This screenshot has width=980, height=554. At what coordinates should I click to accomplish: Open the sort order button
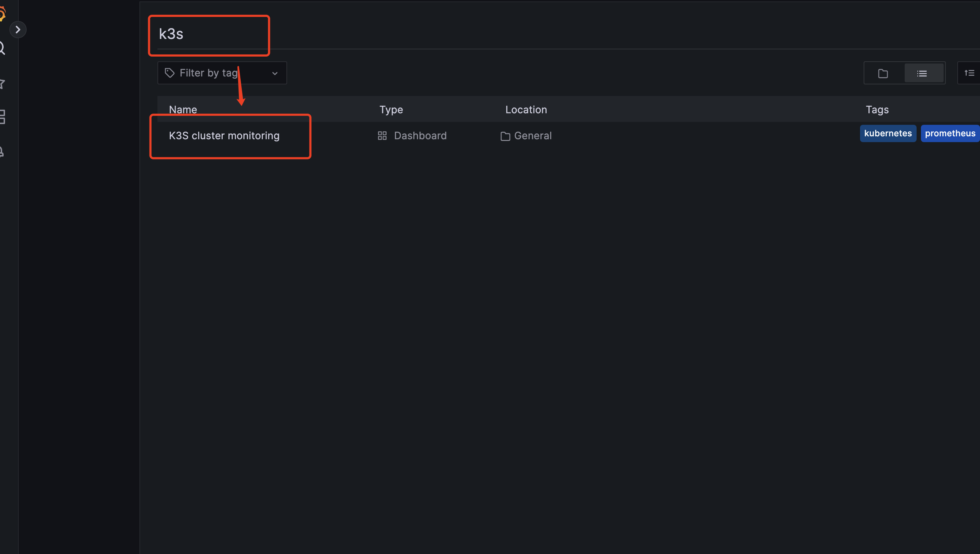(969, 73)
